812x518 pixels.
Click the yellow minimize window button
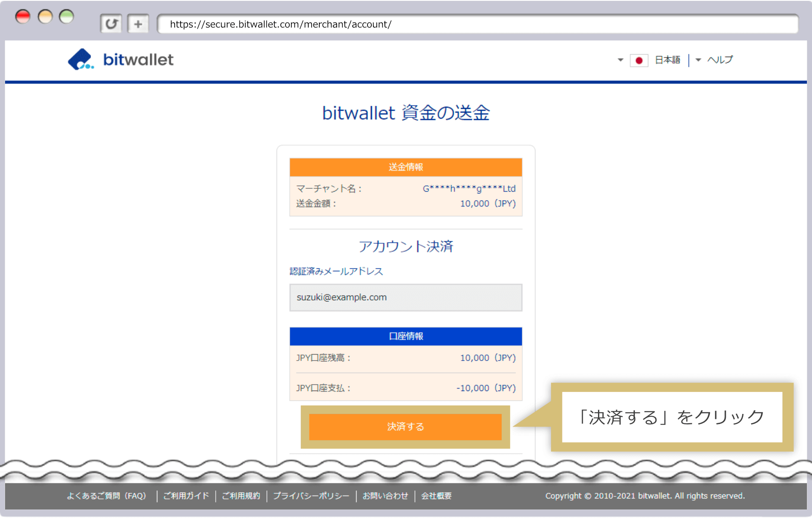pos(45,17)
